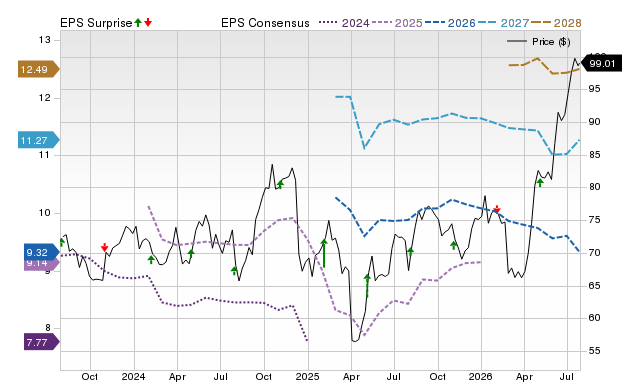Screen dimensions: 640x382
Task: Click the 80 label on the price axis
Action: [x=594, y=187]
